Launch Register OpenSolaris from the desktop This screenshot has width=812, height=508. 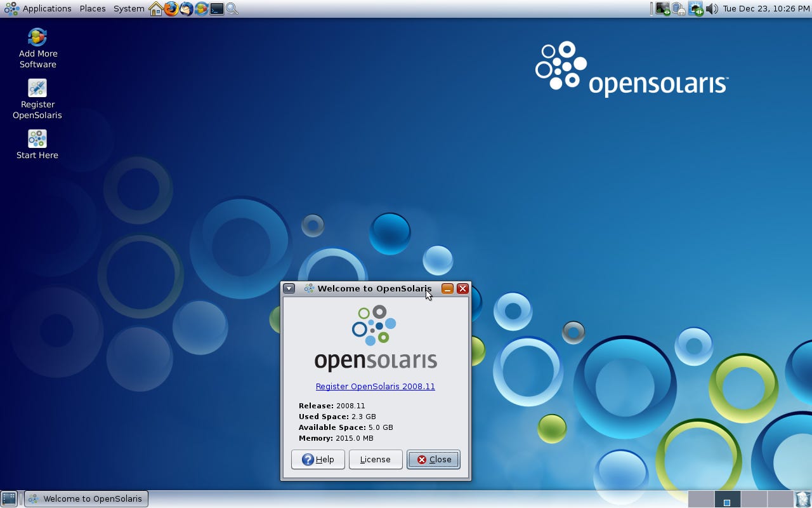(37, 88)
